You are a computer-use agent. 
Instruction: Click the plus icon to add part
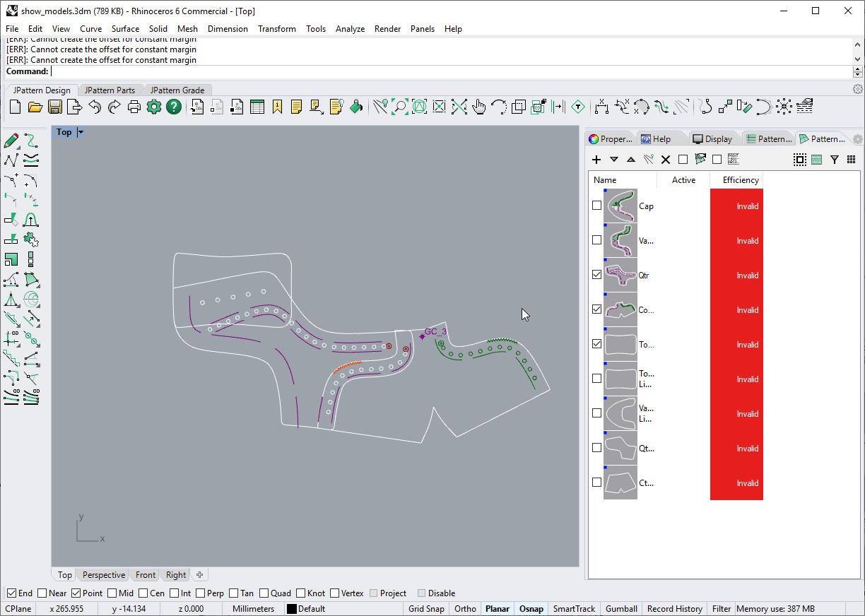tap(596, 160)
